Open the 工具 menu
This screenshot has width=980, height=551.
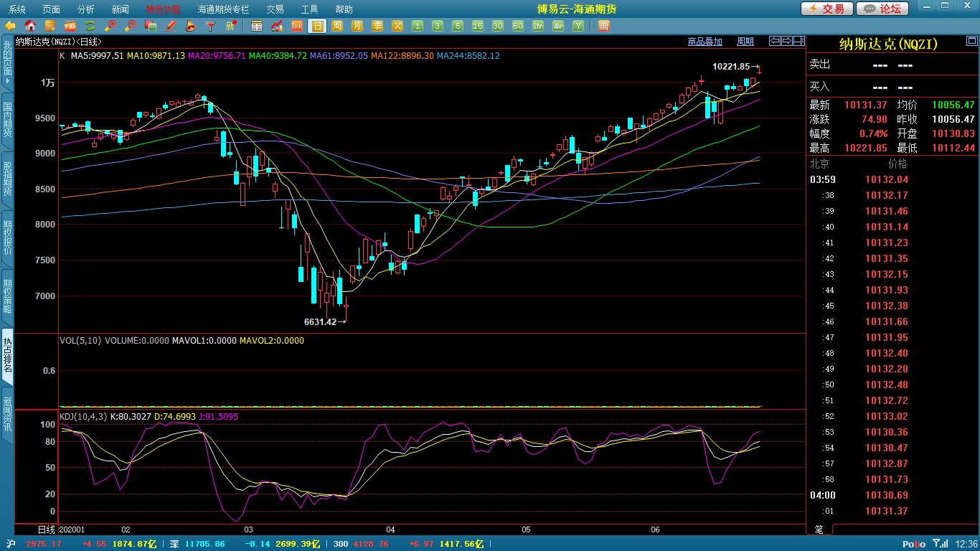coord(309,9)
